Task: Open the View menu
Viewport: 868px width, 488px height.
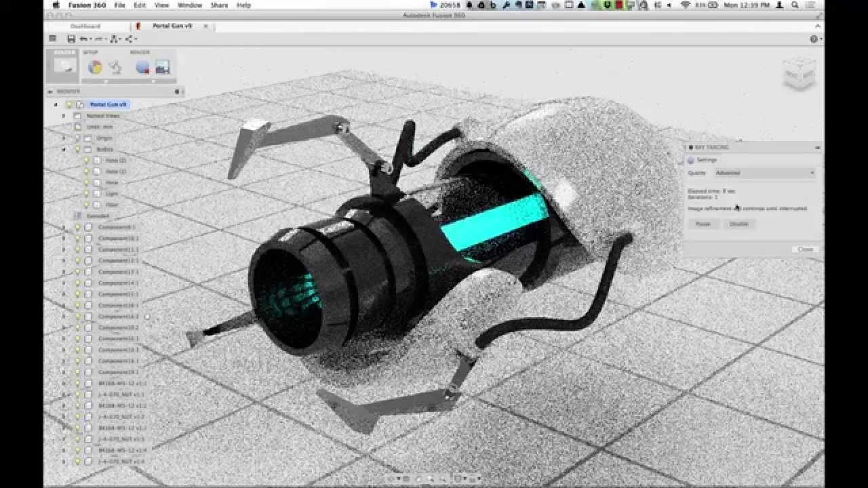Action: (161, 5)
